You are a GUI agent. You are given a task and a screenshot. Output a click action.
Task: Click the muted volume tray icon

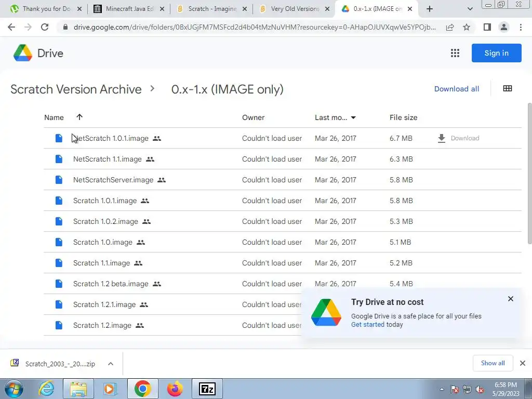[x=480, y=390]
